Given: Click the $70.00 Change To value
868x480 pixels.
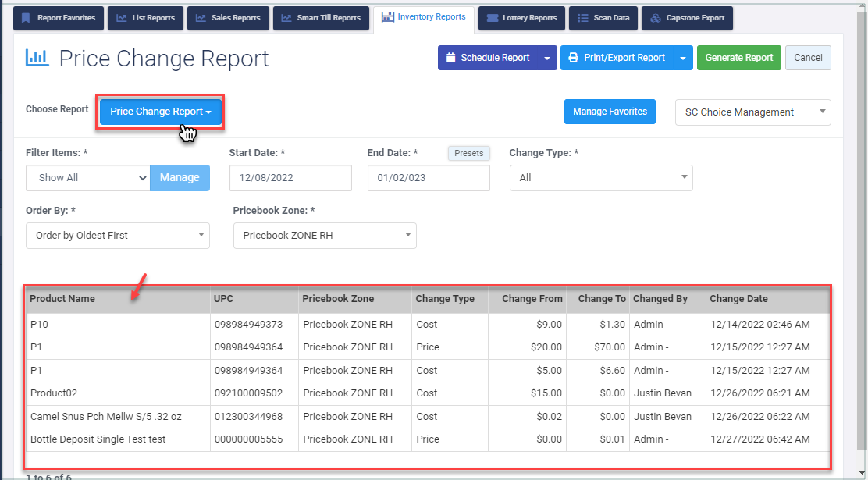Looking at the screenshot, I should 610,347.
